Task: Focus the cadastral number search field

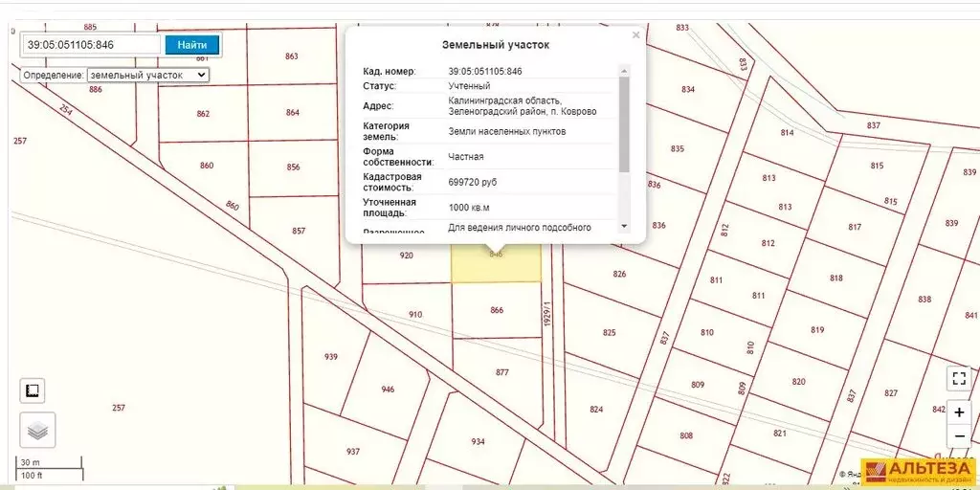Action: [x=93, y=44]
